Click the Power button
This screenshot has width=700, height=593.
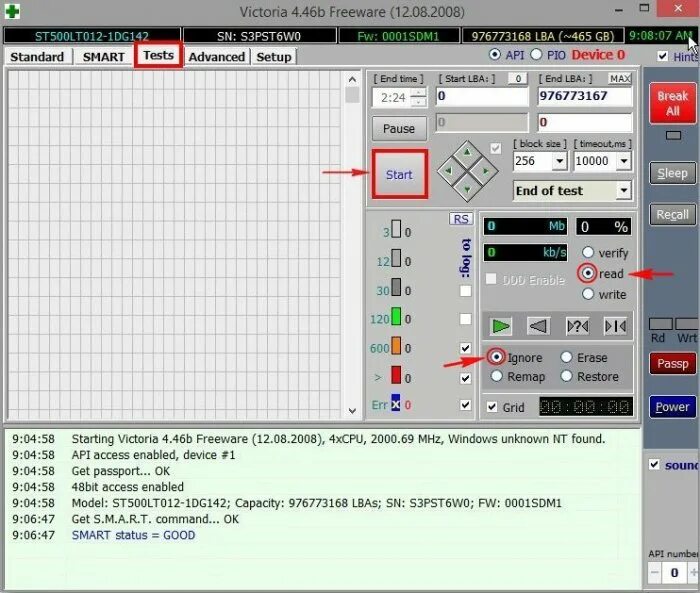672,407
